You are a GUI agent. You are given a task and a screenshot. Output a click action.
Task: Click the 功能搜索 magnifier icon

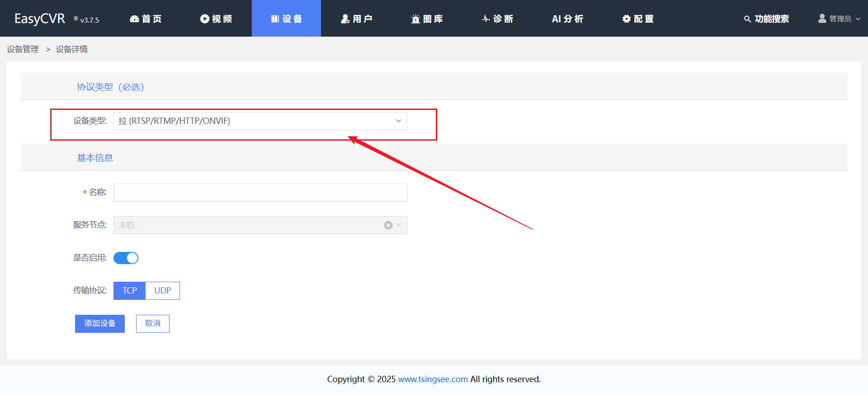point(747,19)
